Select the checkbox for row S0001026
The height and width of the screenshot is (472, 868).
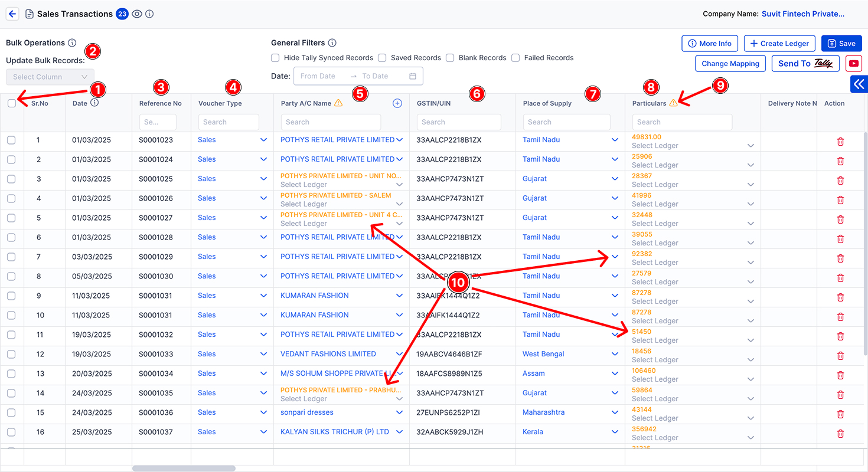tap(11, 199)
